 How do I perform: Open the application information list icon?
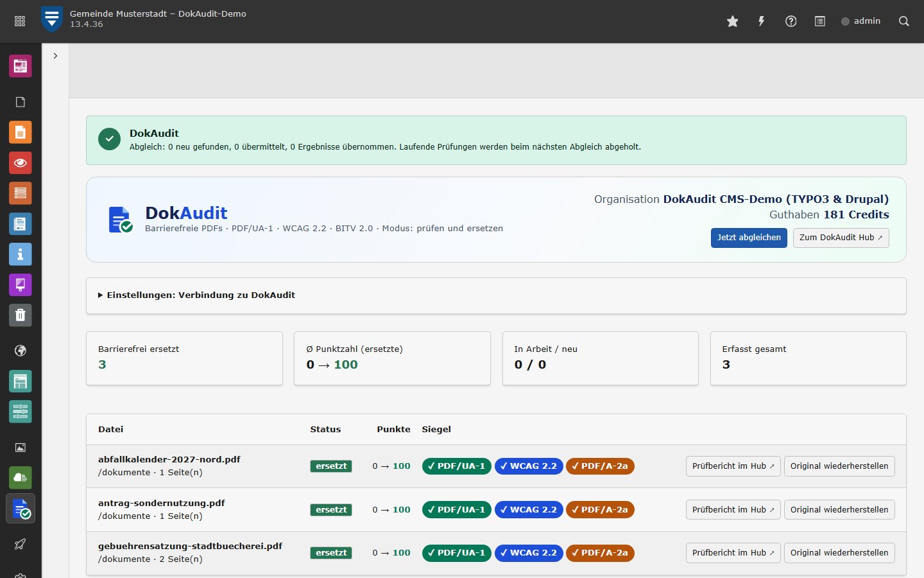coord(820,21)
